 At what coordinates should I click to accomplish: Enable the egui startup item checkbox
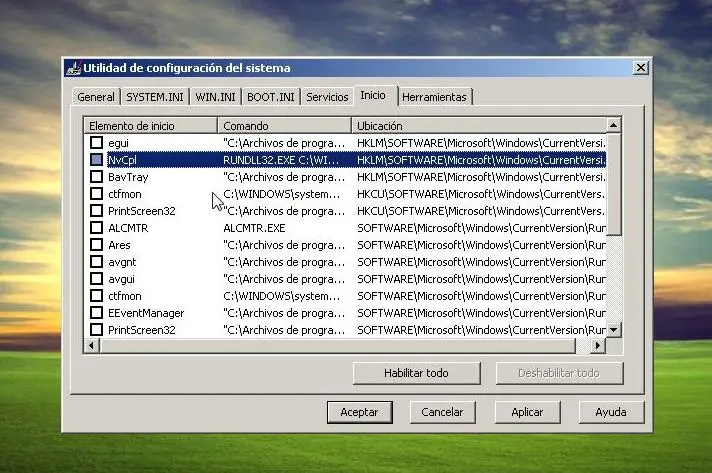coord(96,143)
